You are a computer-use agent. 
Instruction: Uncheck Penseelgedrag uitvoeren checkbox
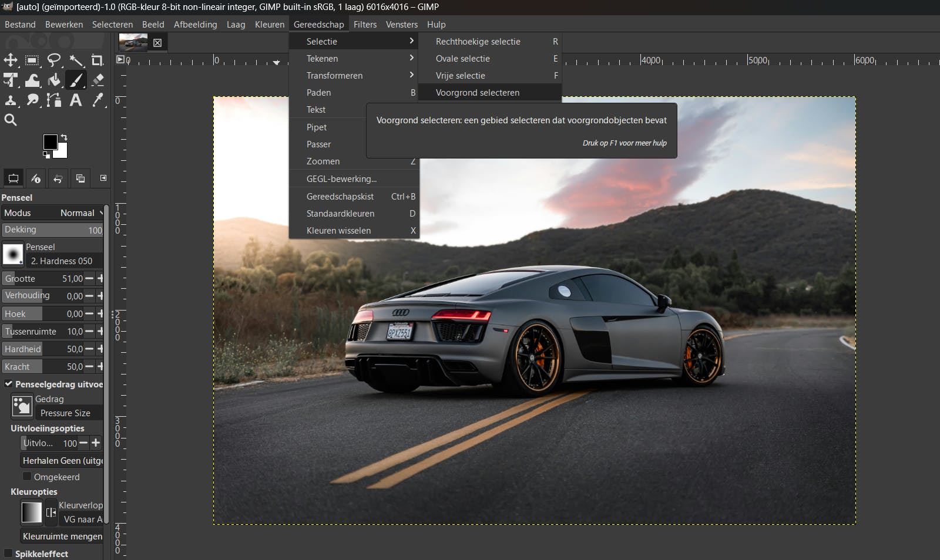click(9, 384)
